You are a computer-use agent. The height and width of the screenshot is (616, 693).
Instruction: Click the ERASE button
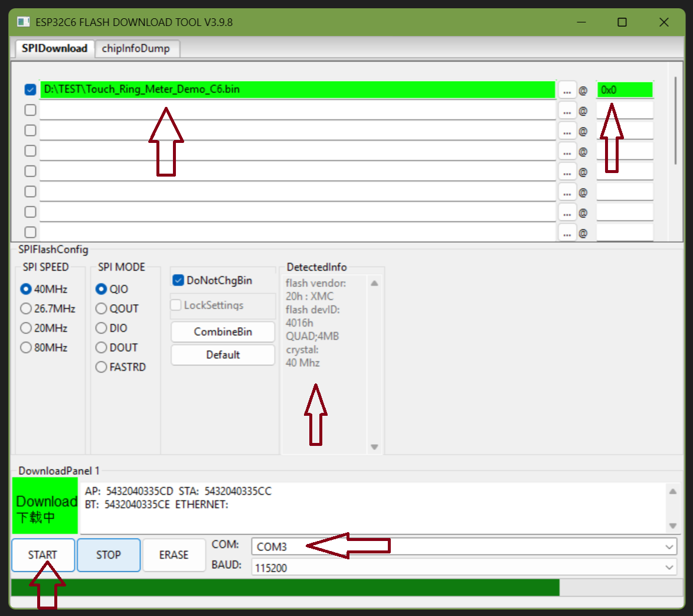pos(174,555)
